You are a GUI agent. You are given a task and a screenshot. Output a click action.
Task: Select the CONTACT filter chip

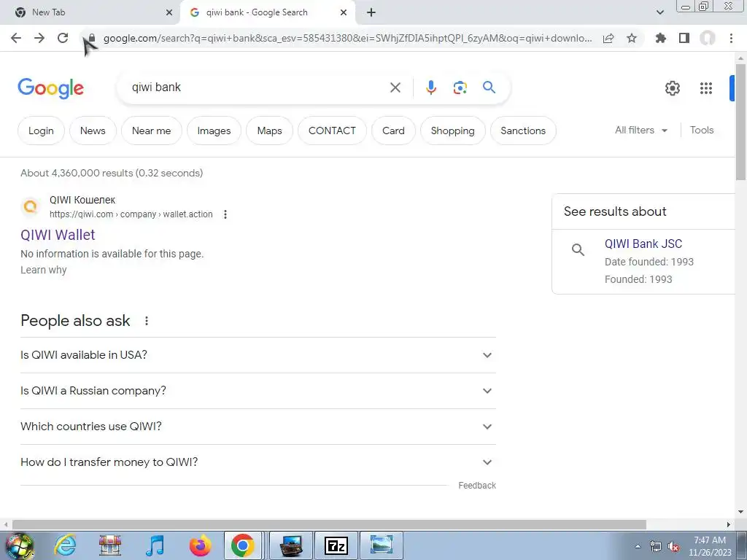coord(332,131)
